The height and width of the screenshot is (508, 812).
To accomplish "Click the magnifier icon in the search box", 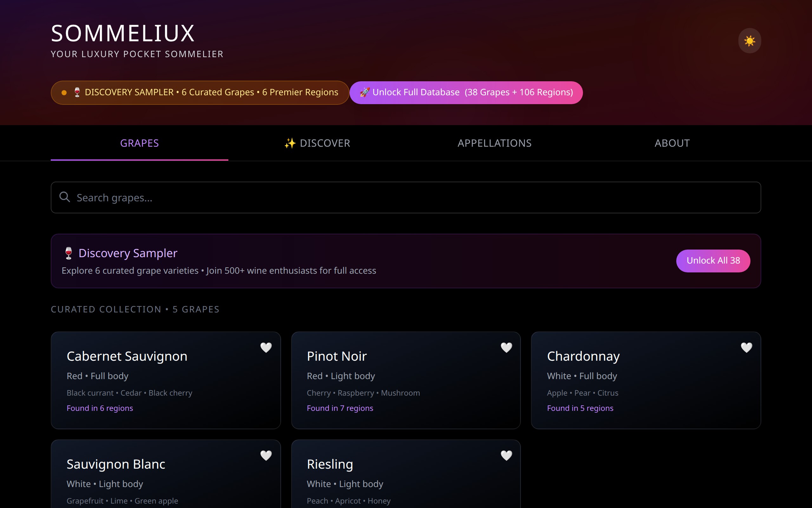I will pos(65,197).
